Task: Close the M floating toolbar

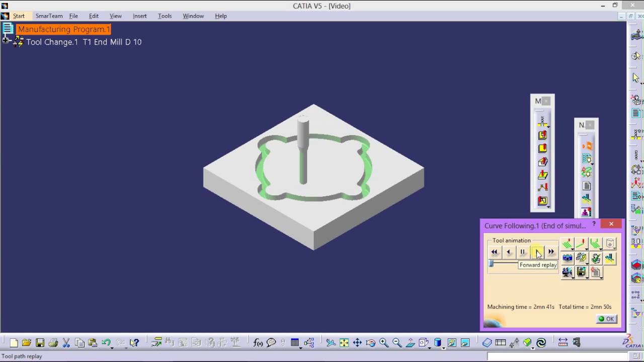Action: coord(546,101)
